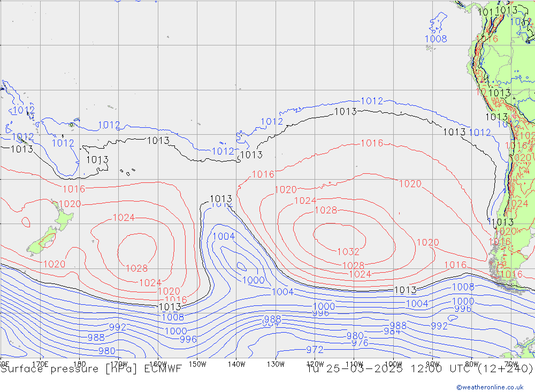The width and height of the screenshot is (535, 392).
Task: Select the 170E longitude axis label
Action: pyautogui.click(x=41, y=364)
